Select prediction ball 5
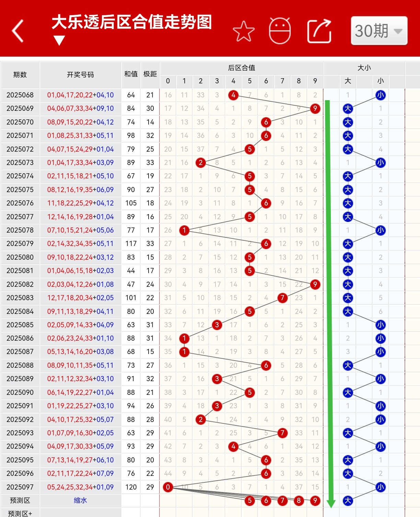Viewport: 420px width, 517px height. point(250,501)
